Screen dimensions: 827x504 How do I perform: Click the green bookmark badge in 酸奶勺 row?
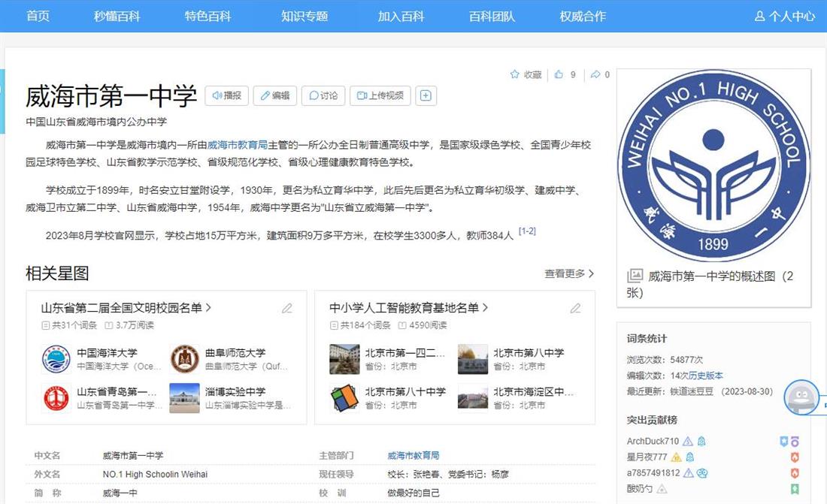tap(795, 489)
